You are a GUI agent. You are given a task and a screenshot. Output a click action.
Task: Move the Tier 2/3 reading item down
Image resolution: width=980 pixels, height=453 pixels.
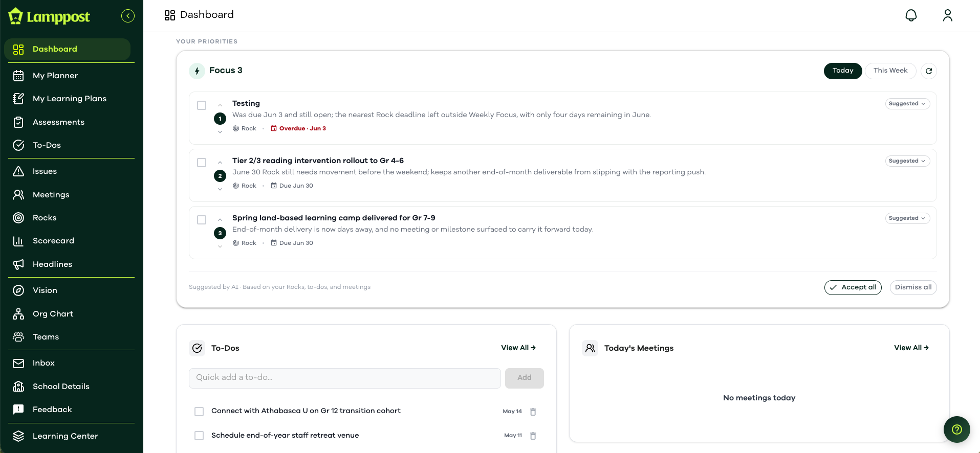pyautogui.click(x=220, y=189)
